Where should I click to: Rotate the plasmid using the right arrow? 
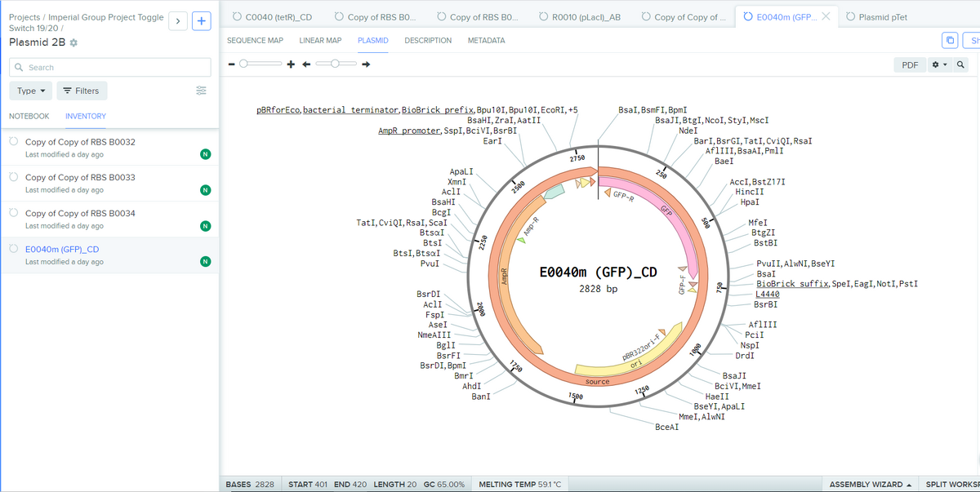click(367, 64)
